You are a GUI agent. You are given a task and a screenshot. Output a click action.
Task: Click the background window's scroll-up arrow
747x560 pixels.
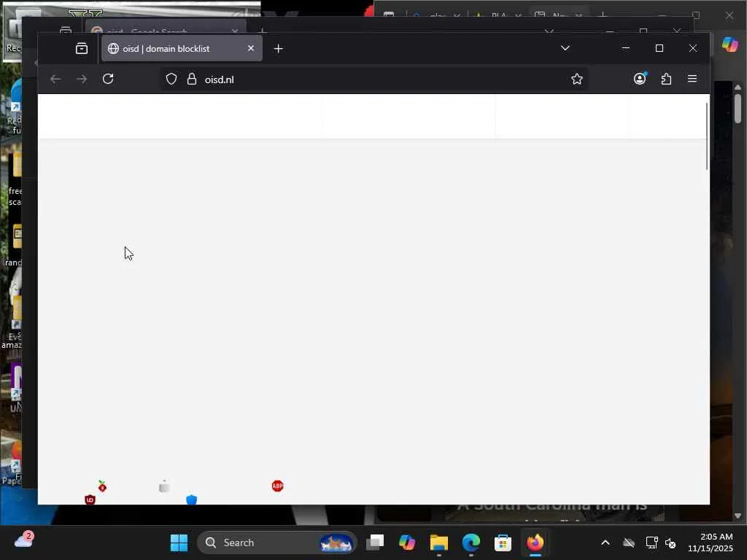[738, 87]
